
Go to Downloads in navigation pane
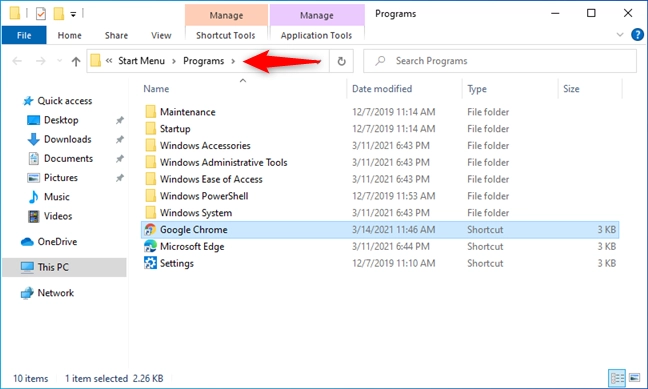(x=68, y=139)
